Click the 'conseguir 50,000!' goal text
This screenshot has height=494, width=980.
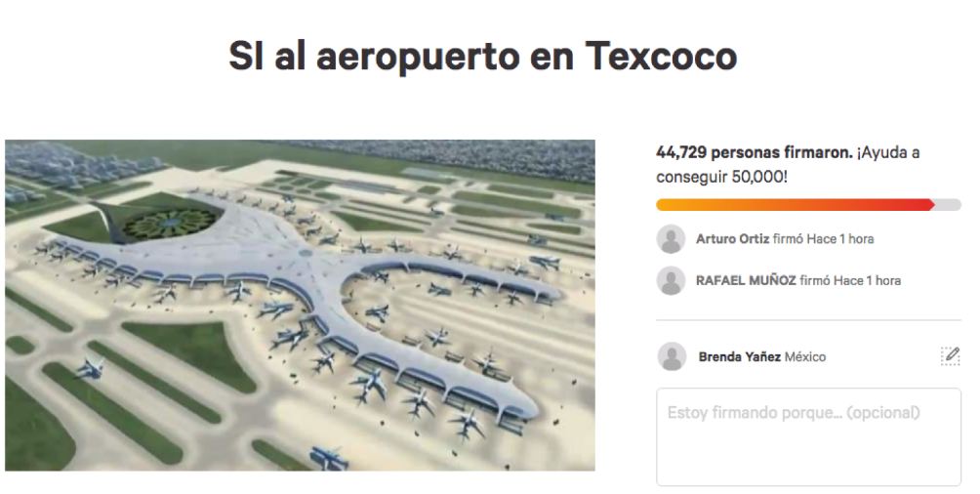tap(722, 177)
